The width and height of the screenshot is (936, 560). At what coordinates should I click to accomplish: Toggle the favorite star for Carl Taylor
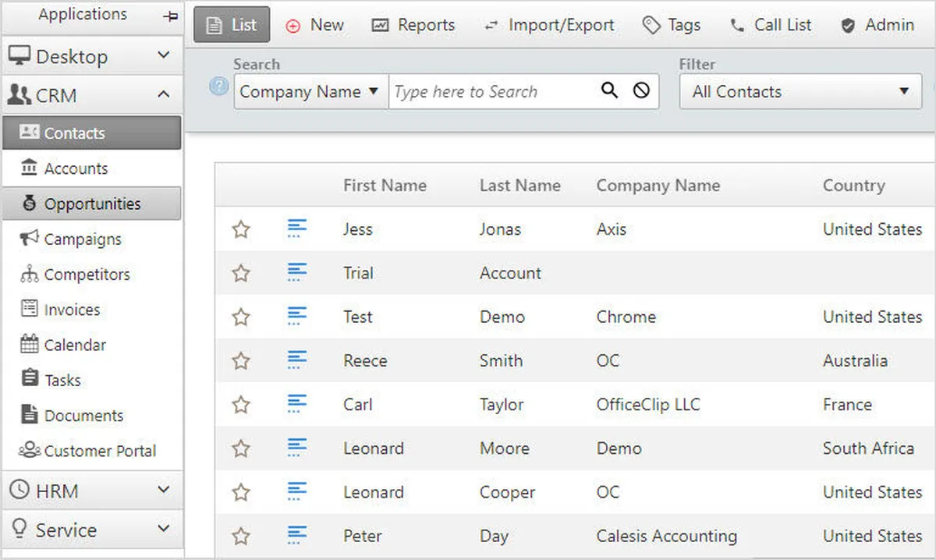(x=241, y=404)
